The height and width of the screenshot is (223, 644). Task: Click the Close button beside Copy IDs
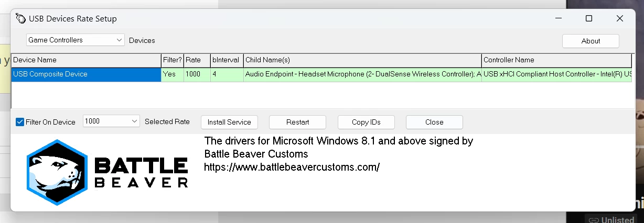(434, 122)
